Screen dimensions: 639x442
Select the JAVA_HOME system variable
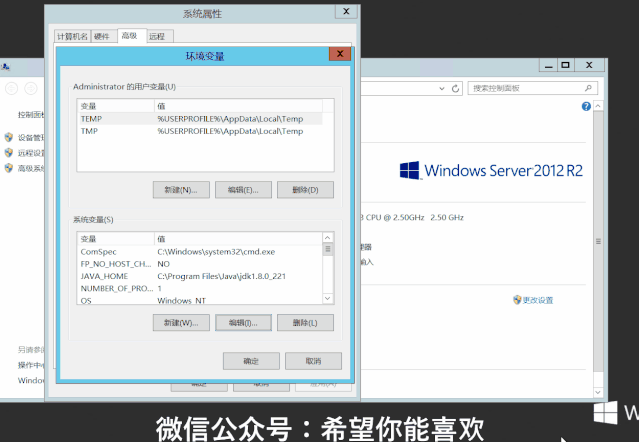coord(200,276)
